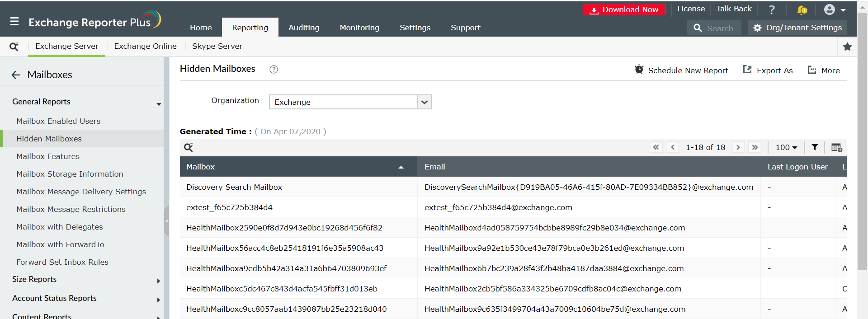Image resolution: width=868 pixels, height=319 pixels.
Task: Click Exchange Reporter Plus logo
Action: [x=94, y=21]
